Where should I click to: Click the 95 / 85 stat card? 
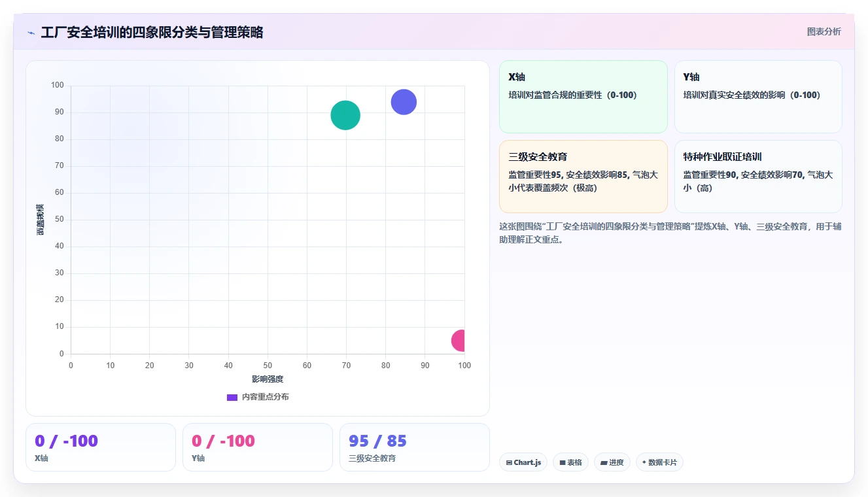point(415,447)
